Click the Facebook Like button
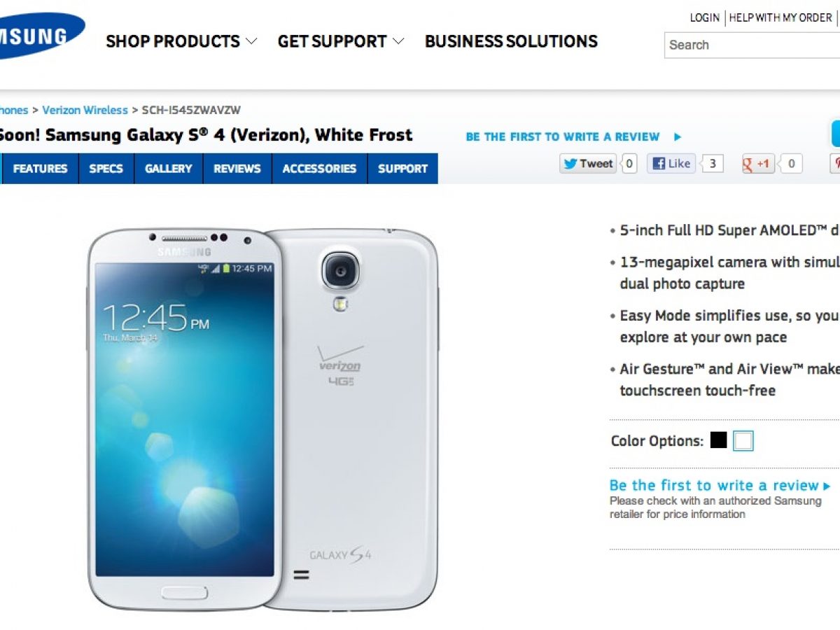Viewport: 840px width, 630px height. click(x=671, y=164)
